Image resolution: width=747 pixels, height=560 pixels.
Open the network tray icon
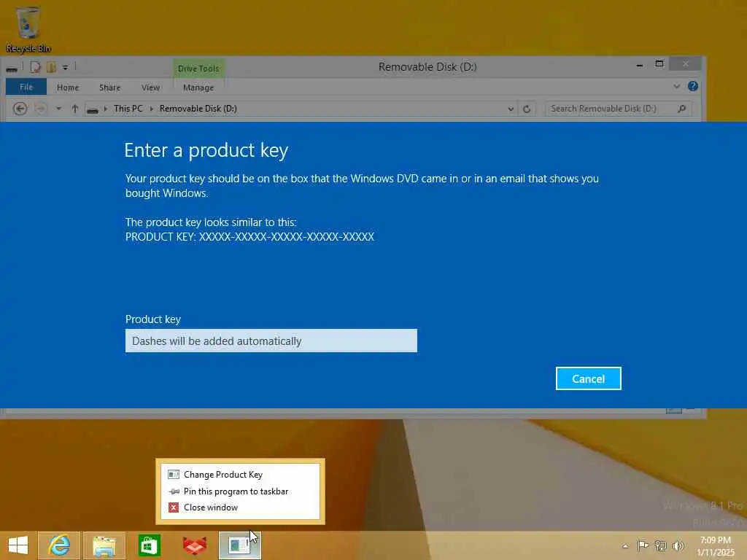[660, 545]
